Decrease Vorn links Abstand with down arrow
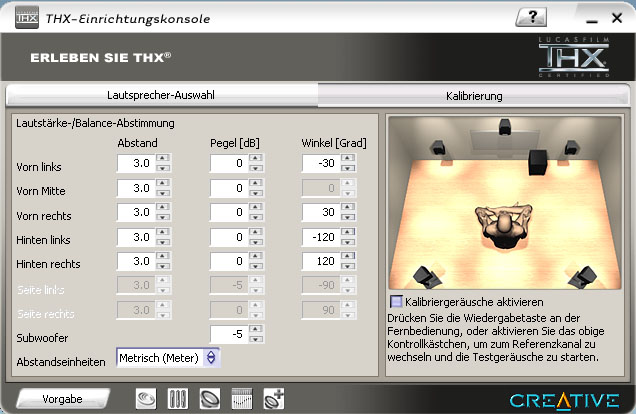 tap(163, 168)
